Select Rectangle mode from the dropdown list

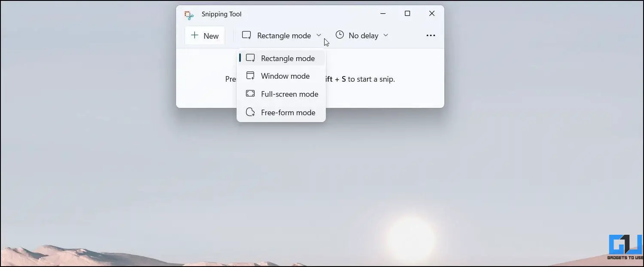(x=281, y=58)
